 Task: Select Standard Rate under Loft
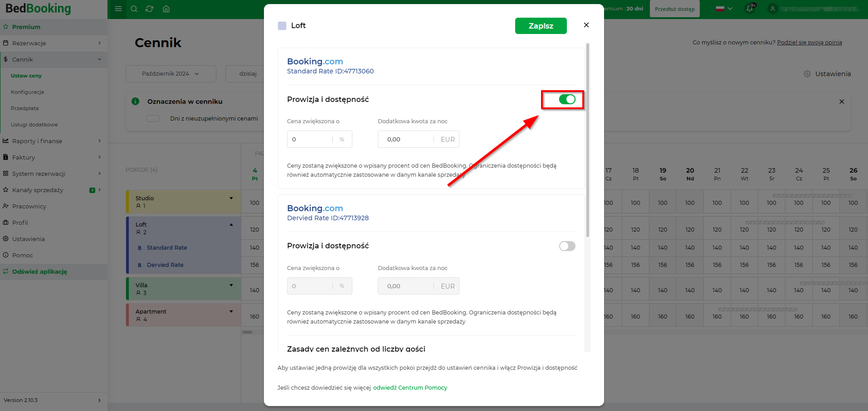click(x=167, y=247)
